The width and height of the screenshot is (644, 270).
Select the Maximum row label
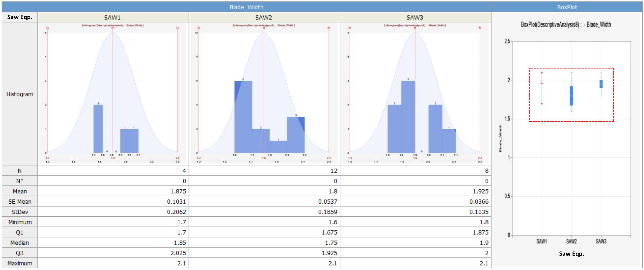pyautogui.click(x=20, y=263)
